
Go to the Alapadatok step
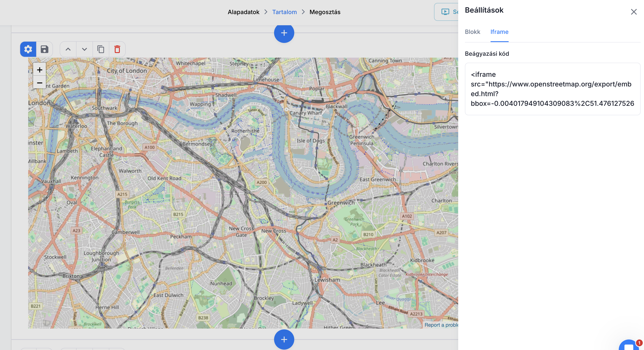click(x=243, y=12)
